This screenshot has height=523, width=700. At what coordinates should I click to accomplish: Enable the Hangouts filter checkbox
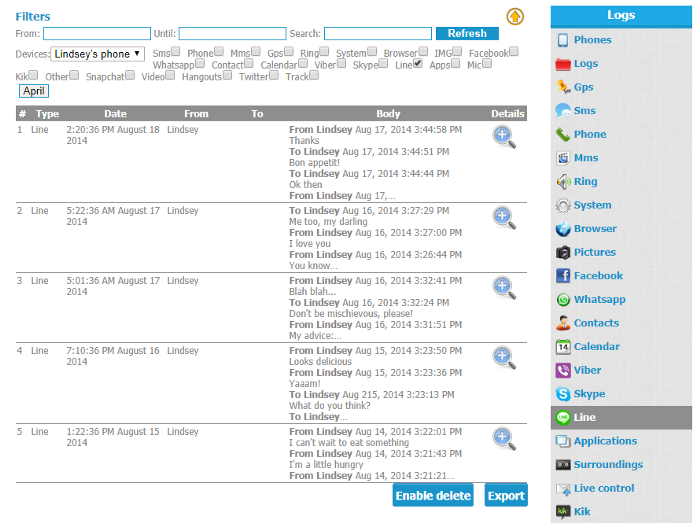click(228, 75)
